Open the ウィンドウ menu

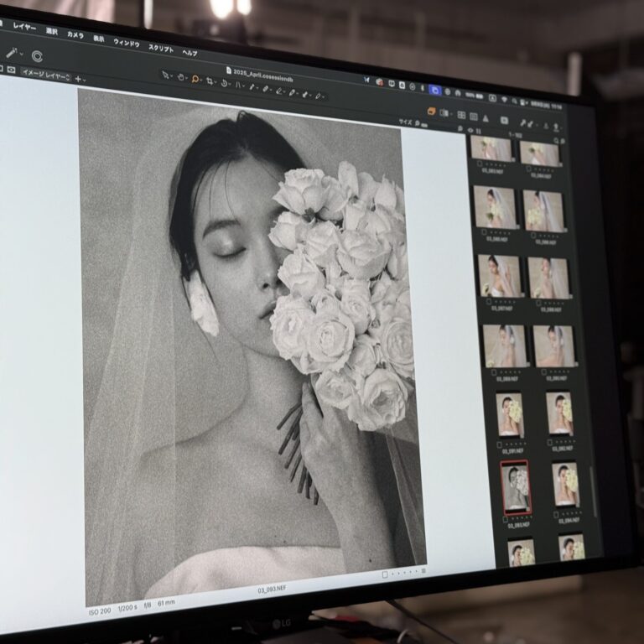pos(126,41)
